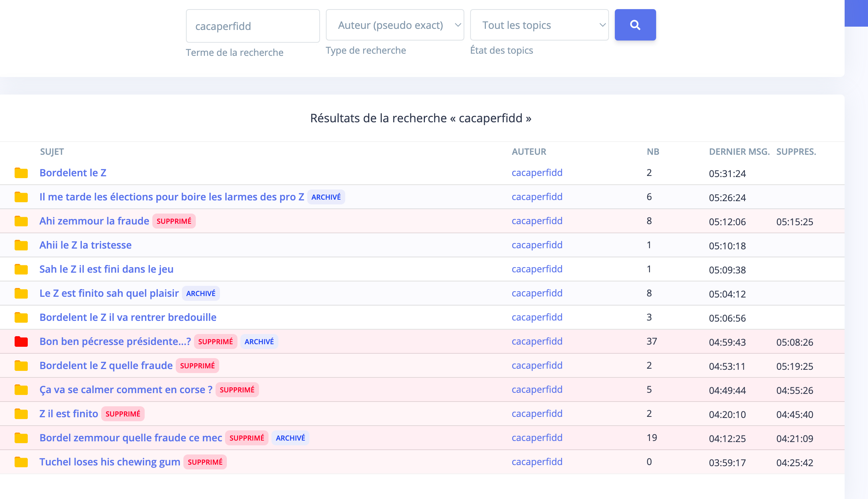Open topic Sah le Z il est fini dans le jeu

point(106,269)
